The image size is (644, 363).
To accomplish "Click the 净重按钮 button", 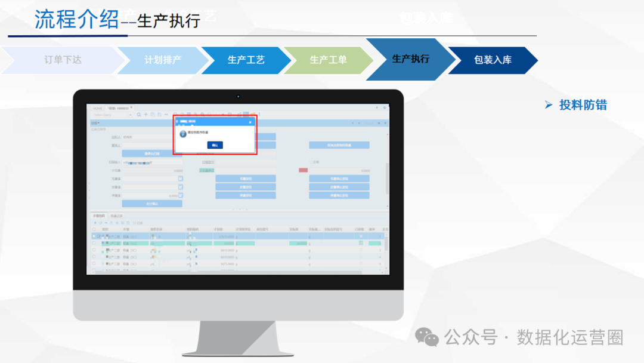I will tap(246, 195).
